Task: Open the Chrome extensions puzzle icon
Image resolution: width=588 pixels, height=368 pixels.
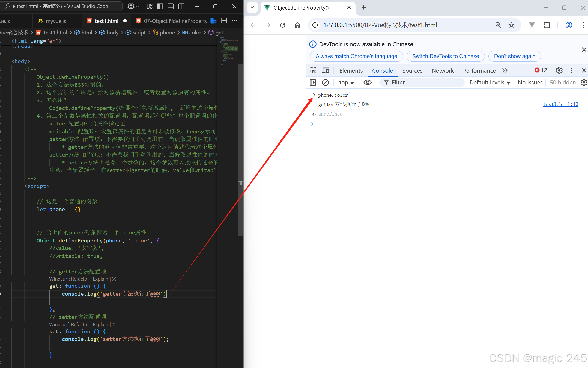Action: click(x=547, y=25)
